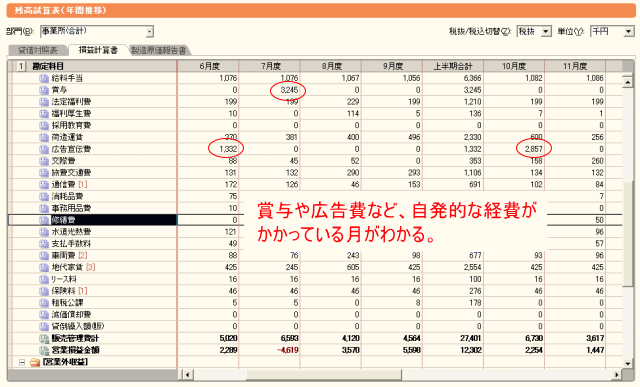Click the [1] note marker on 保険料
This screenshot has width=640, height=387.
(x=83, y=291)
